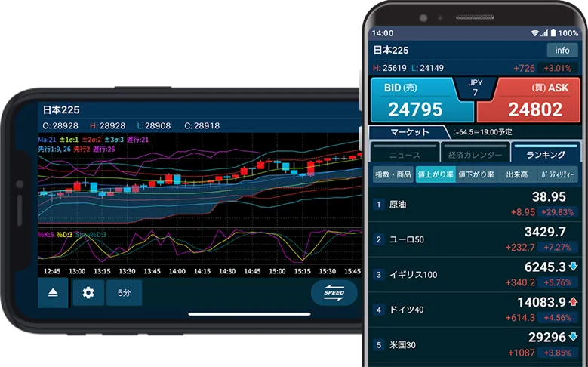Tap the chart settings gear icon
The width and height of the screenshot is (588, 367).
tap(88, 293)
